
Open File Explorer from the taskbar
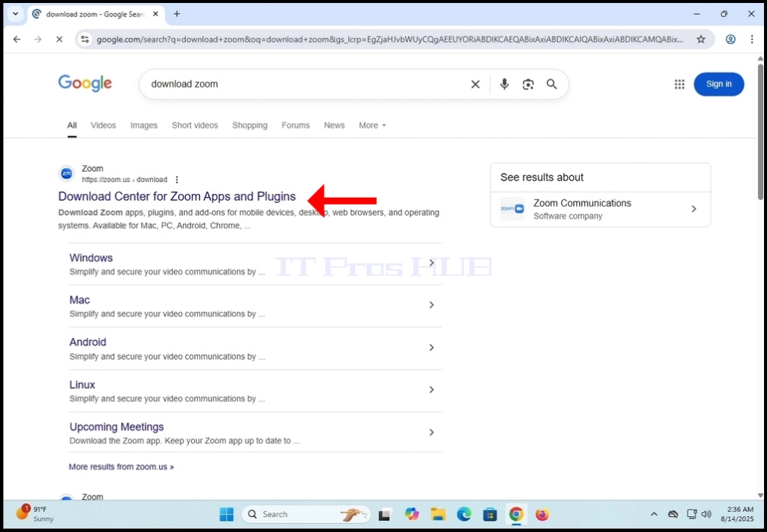pyautogui.click(x=438, y=514)
